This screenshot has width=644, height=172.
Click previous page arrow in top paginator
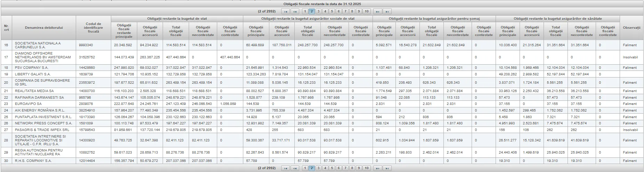(295, 11)
